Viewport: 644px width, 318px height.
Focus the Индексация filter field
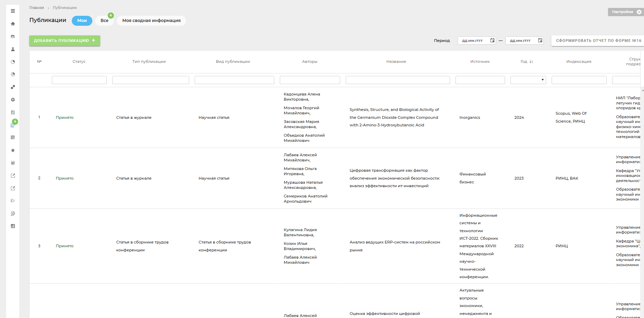(x=579, y=80)
